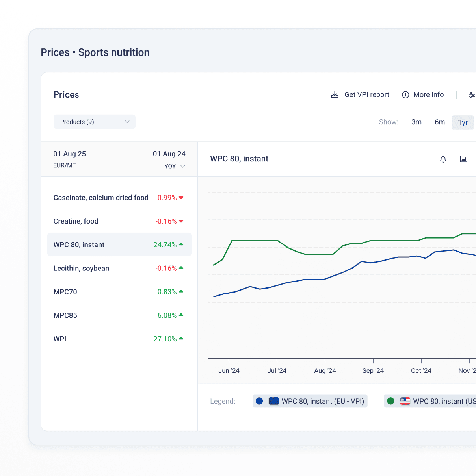Open the Products (9) dropdown

pos(94,122)
